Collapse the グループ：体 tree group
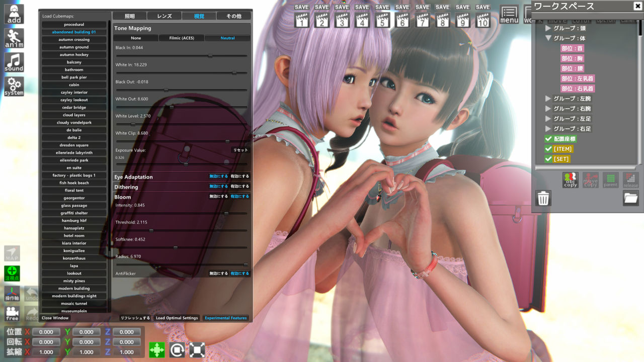The width and height of the screenshot is (644, 362). click(x=548, y=38)
